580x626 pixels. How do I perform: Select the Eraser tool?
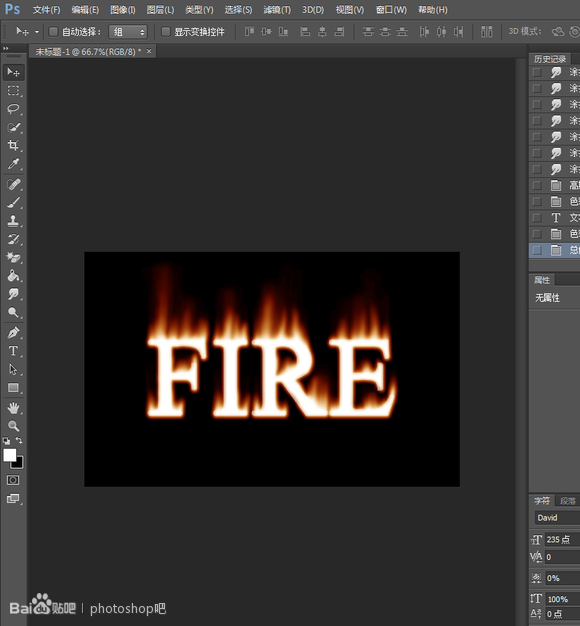tap(13, 258)
